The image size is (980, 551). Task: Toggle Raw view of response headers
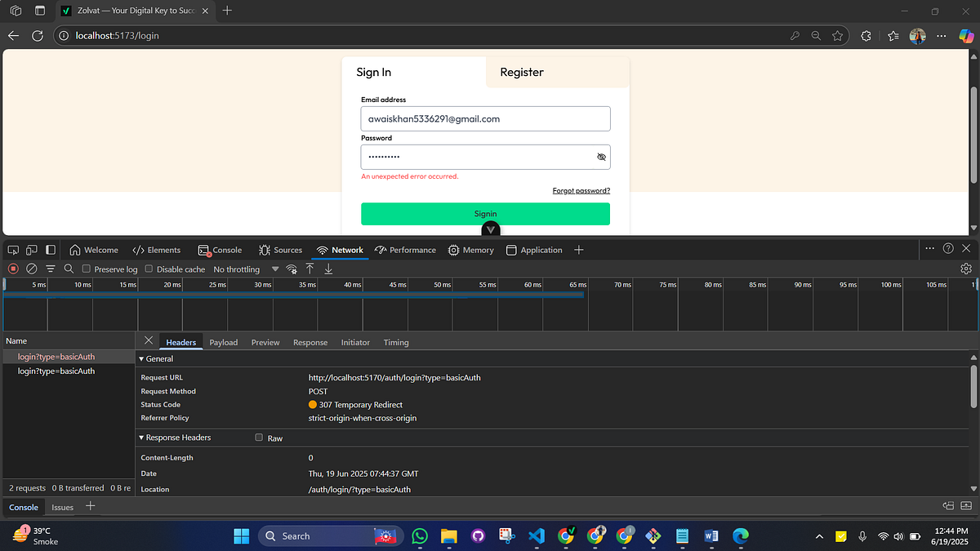pos(258,438)
